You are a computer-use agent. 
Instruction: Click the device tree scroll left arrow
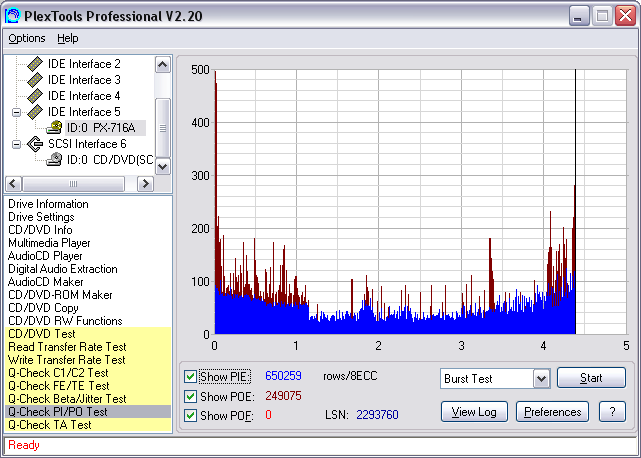point(13,184)
